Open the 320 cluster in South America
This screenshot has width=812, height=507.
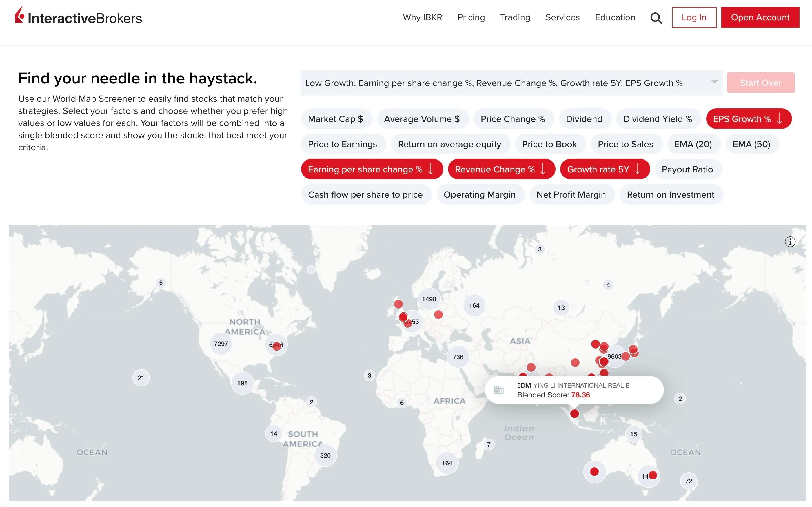tap(325, 455)
